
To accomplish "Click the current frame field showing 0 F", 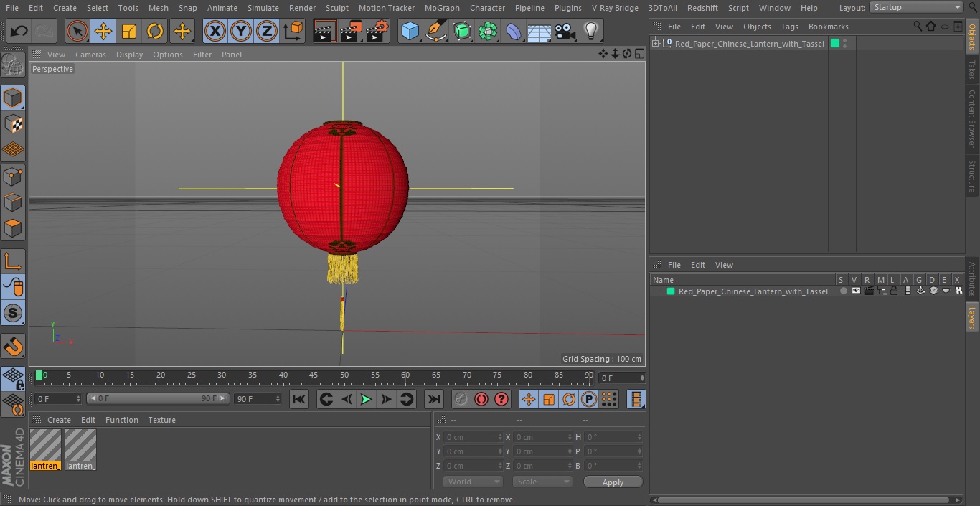I will click(622, 378).
